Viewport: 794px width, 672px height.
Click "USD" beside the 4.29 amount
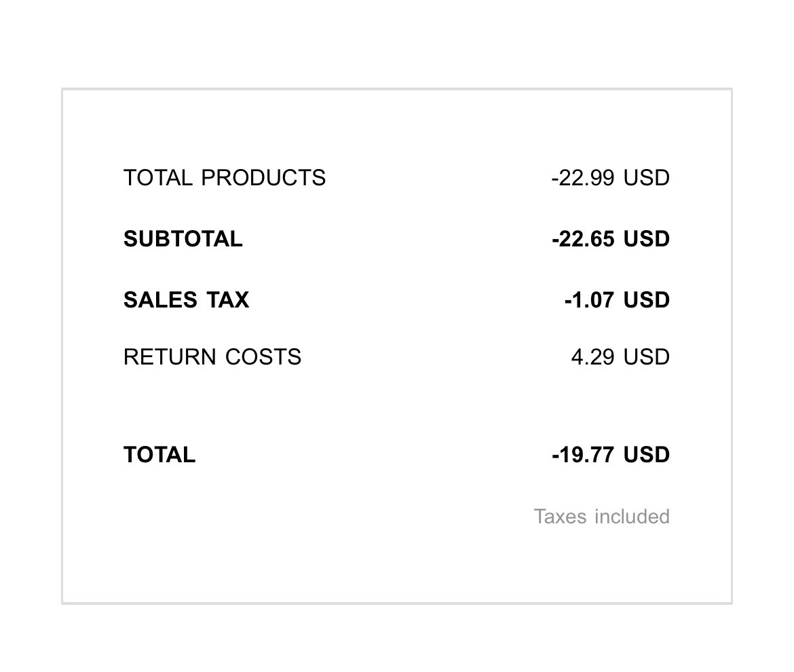point(647,357)
